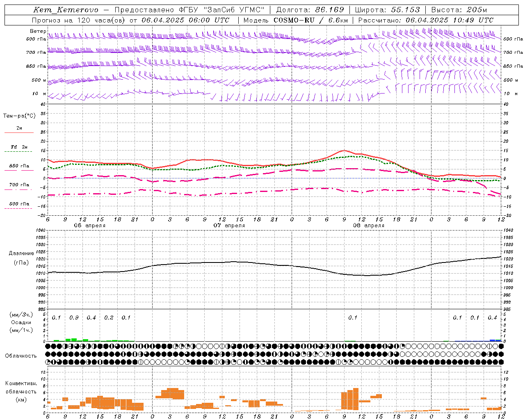The height and width of the screenshot is (420, 525).
Task: Click the '(гПа)' unit label under Давление
Action: (21, 262)
